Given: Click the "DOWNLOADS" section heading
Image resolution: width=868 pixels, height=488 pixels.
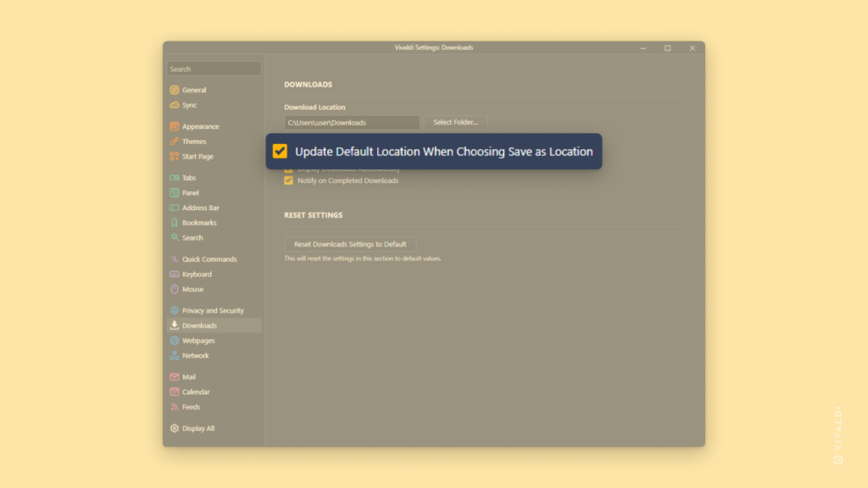Looking at the screenshot, I should pos(309,85).
